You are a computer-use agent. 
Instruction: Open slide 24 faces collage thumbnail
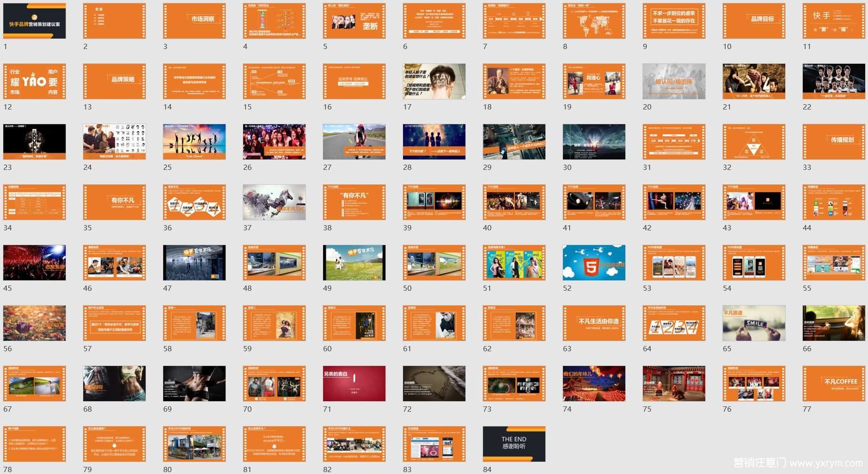[x=114, y=142]
